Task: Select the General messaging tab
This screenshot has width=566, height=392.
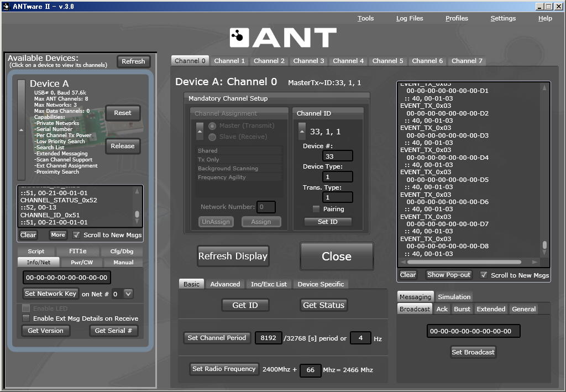Action: tap(524, 309)
